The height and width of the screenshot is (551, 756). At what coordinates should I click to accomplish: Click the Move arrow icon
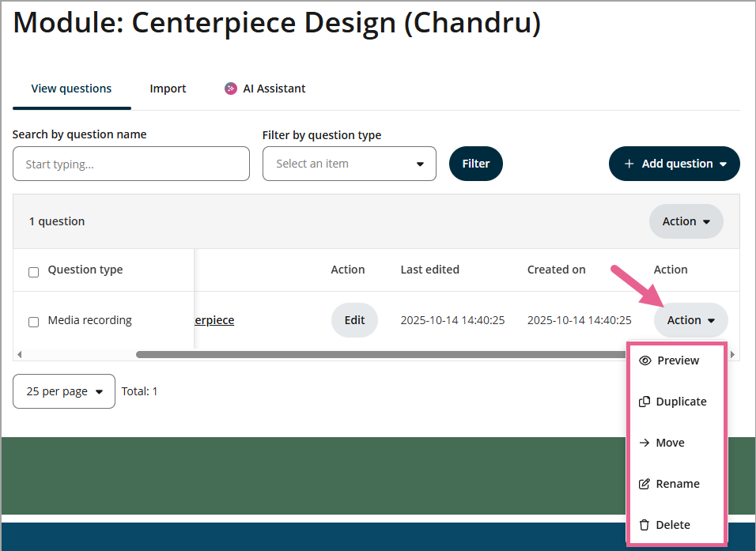[644, 443]
